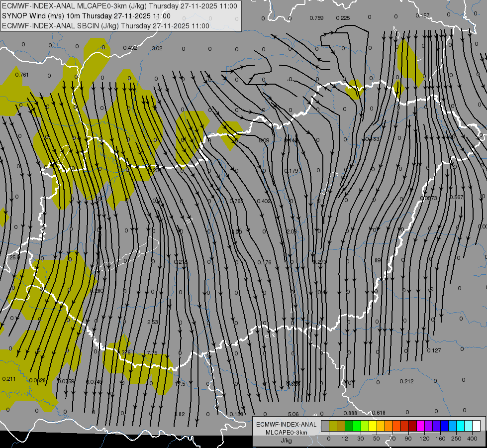Viewport: 487px width, 448px height.
Task: Click the map value 0.888
Action: point(350,413)
